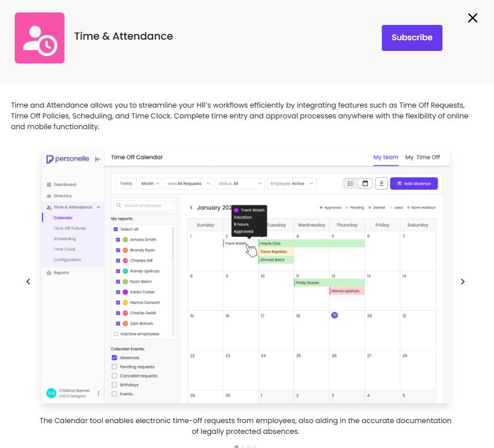This screenshot has width=494, height=448.
Task: Go to previous month before January
Action: (x=191, y=208)
